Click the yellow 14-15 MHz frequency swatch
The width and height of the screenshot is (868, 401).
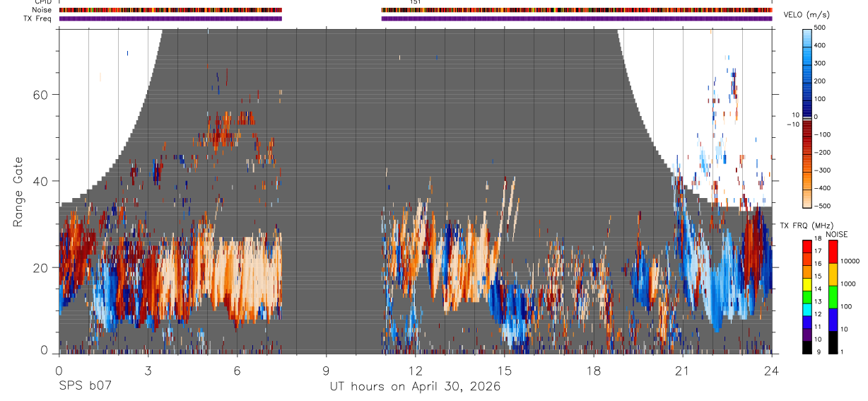pos(808,284)
